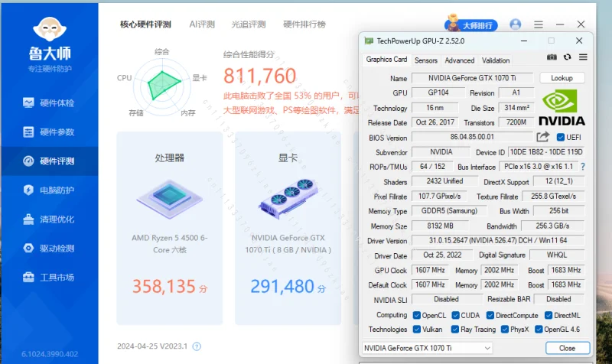Viewport: 612px width, 364px height.
Task: Click GPU field value GP104
Action: tap(438, 93)
